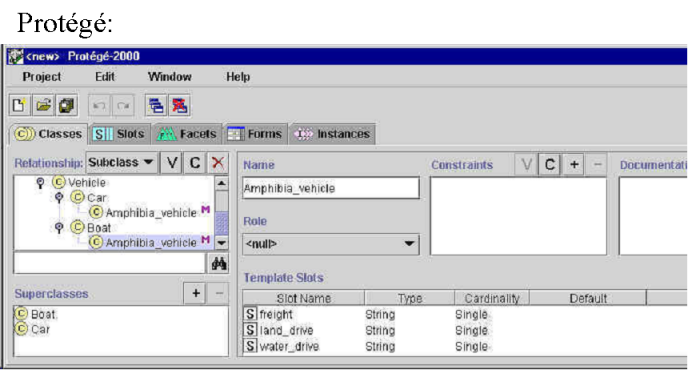Click Single cardinality of water_drive row
Viewport: 688px width, 370px height.
[x=471, y=346]
